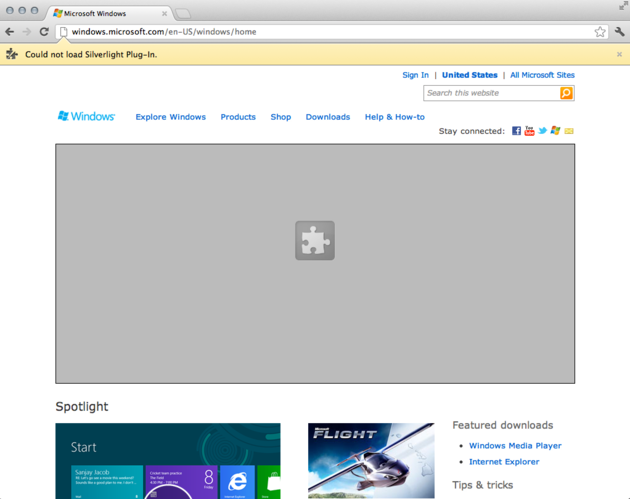Open Windows Media Player download link
Viewport: 630px width, 499px height.
515,446
